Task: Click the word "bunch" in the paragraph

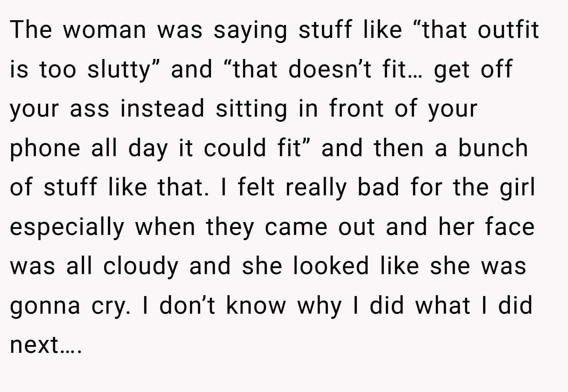Action: [492, 148]
